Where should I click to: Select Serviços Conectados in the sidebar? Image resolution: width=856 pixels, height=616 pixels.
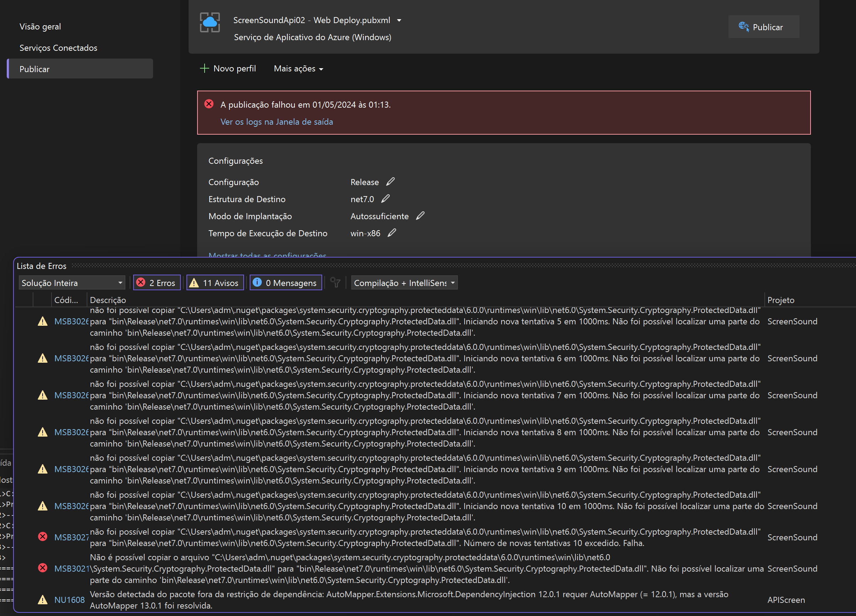point(58,48)
